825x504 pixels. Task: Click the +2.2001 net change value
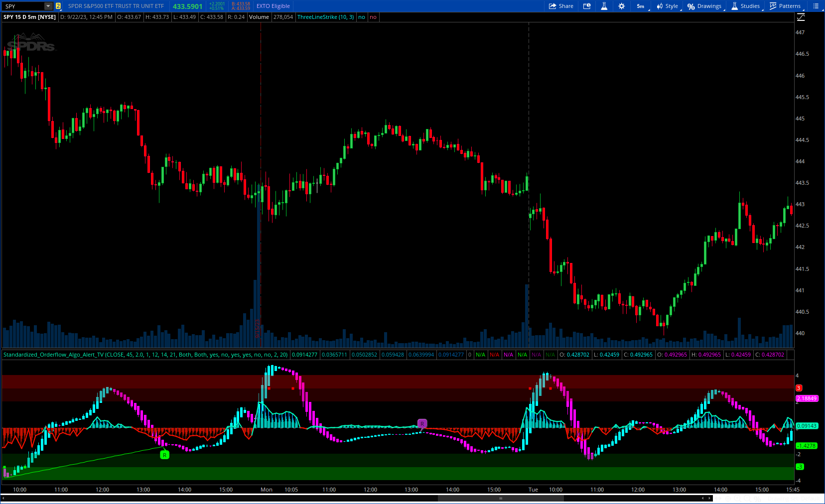coord(217,4)
